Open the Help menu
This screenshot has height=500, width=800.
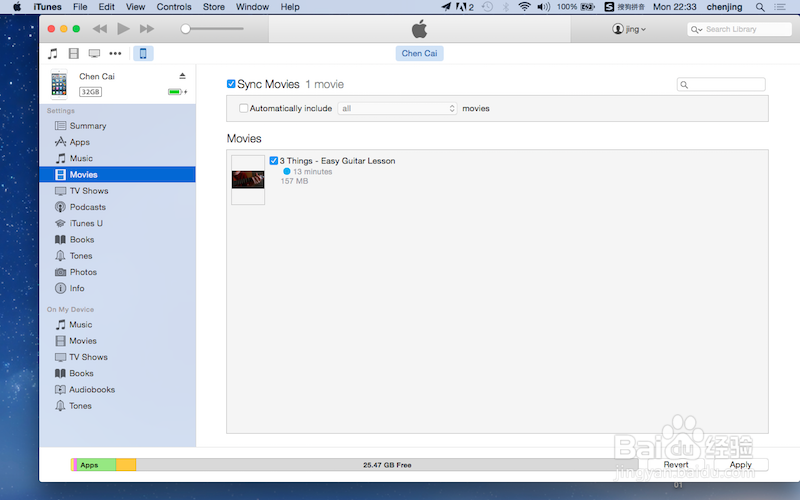[x=290, y=7]
